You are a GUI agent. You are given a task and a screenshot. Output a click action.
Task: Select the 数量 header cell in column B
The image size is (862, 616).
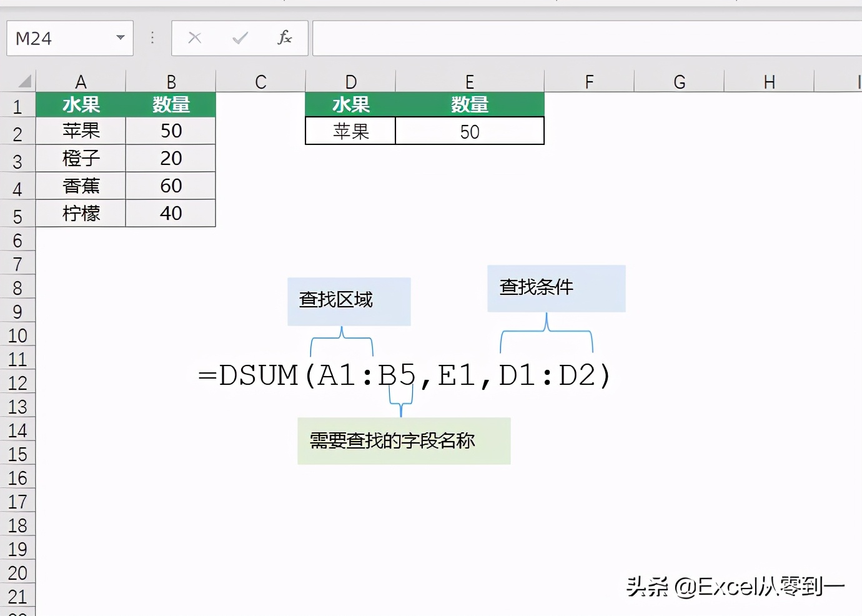(171, 104)
